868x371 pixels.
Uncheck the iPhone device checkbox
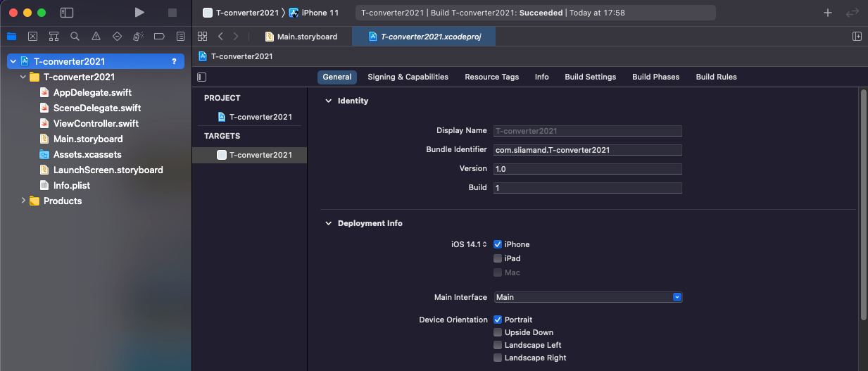(x=498, y=244)
